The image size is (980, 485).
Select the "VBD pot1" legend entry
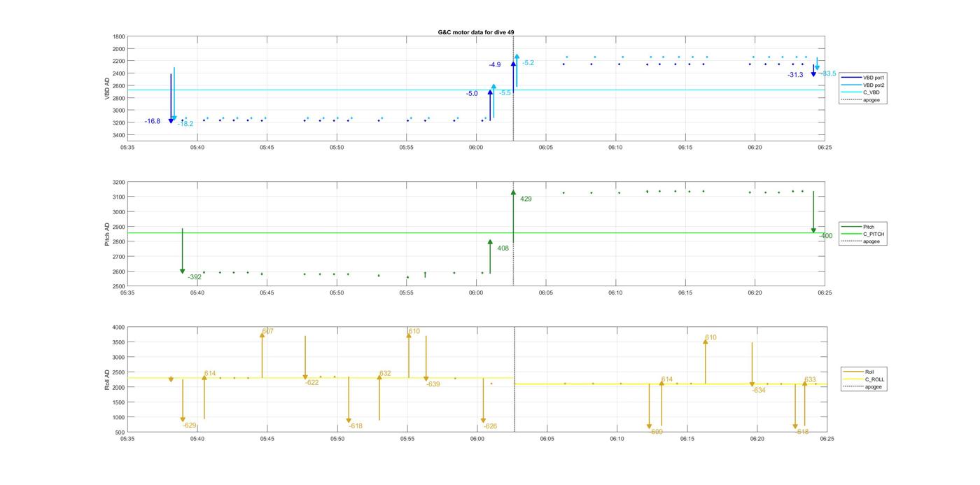point(874,78)
